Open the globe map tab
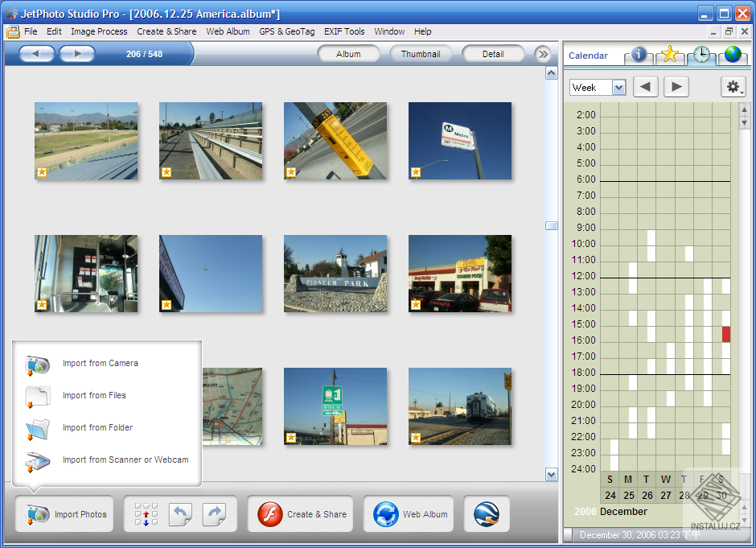The width and height of the screenshot is (756, 548). (x=732, y=55)
